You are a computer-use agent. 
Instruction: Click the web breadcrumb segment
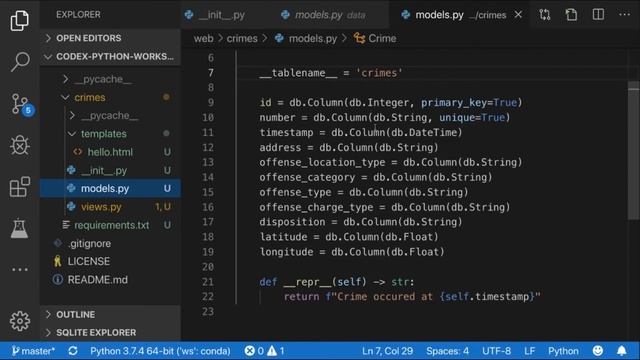(x=203, y=38)
